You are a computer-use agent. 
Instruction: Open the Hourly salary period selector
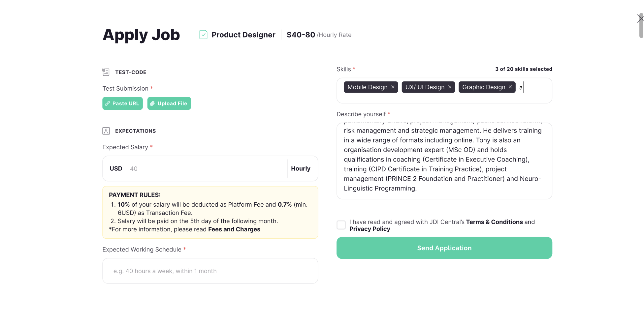pyautogui.click(x=301, y=168)
